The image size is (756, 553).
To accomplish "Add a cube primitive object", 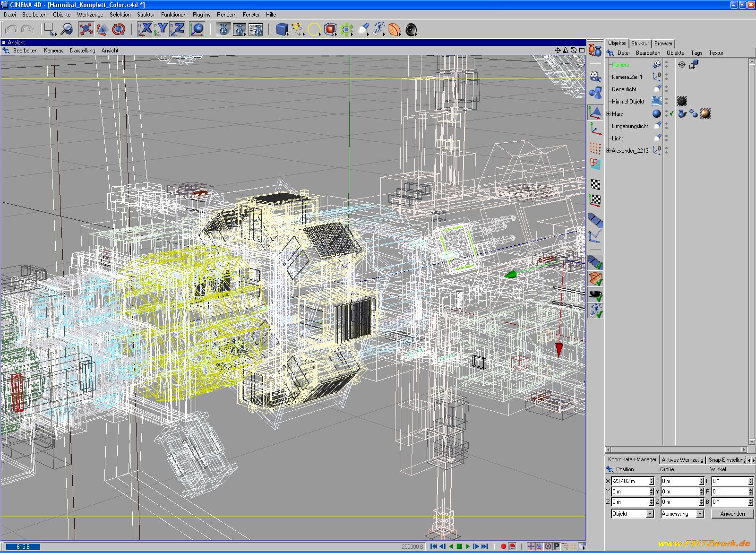I will tap(282, 29).
